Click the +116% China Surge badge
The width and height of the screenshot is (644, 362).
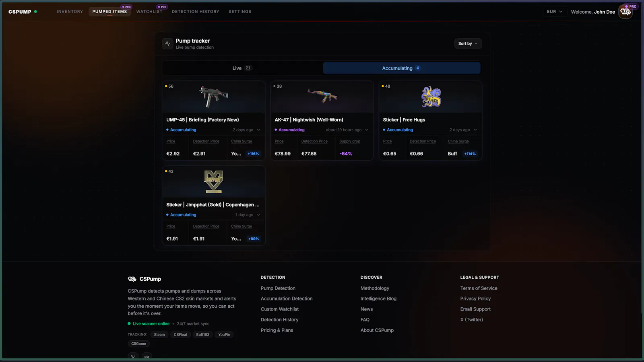pos(253,154)
